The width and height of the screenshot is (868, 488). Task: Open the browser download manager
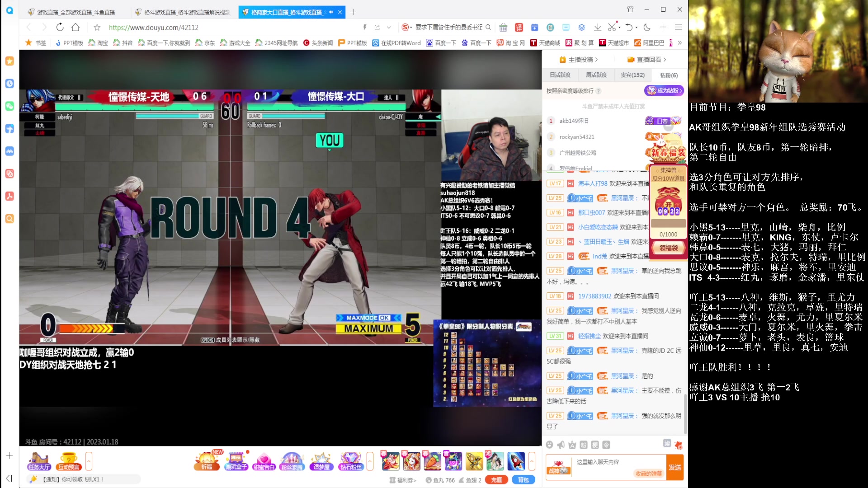pos(597,27)
